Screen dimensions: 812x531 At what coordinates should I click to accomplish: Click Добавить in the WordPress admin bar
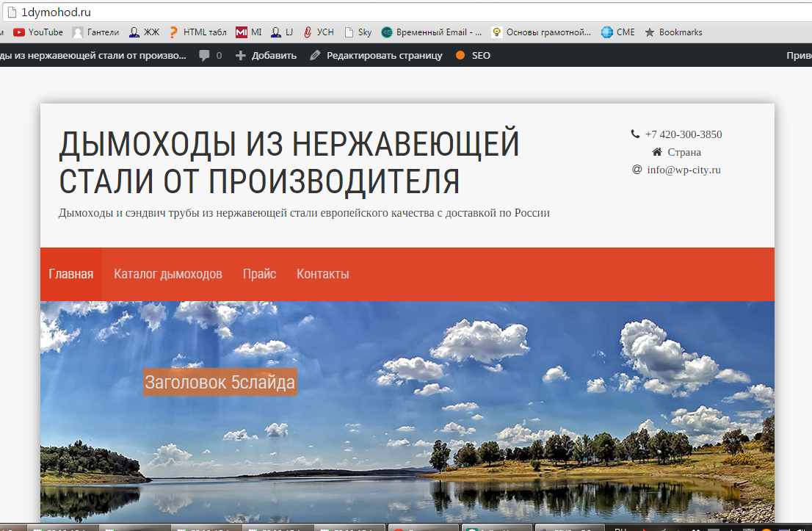click(267, 55)
